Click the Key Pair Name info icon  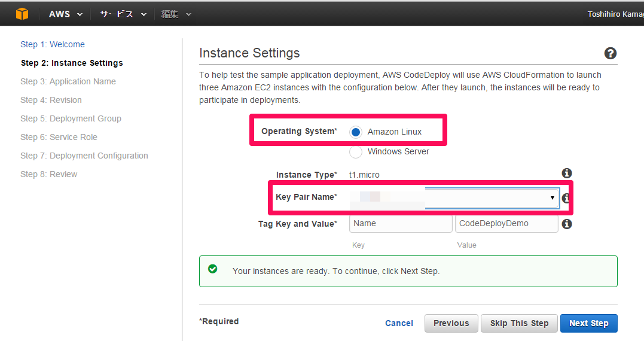pos(566,198)
